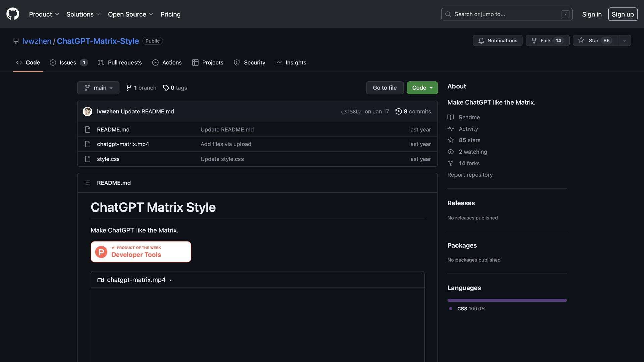644x362 pixels.
Task: Click the commit history clock icon
Action: [398, 111]
